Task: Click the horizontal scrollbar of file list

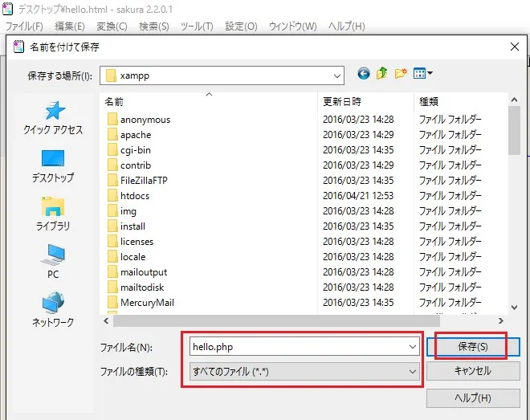Action: tap(305, 321)
